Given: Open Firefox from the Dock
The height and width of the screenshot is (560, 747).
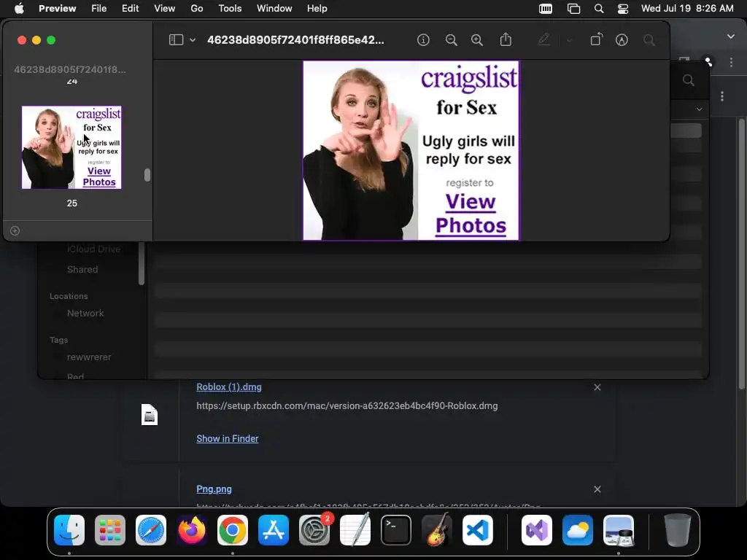Looking at the screenshot, I should 192,530.
